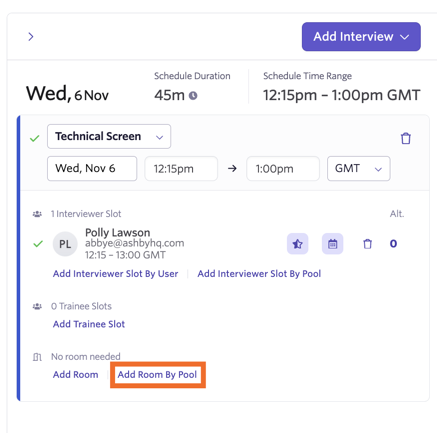Open the Add Interview dropdown button
The height and width of the screenshot is (433, 437).
(x=361, y=37)
